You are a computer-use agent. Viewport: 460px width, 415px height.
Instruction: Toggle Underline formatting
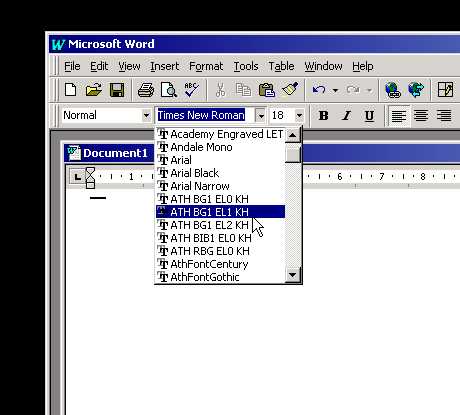(x=369, y=116)
